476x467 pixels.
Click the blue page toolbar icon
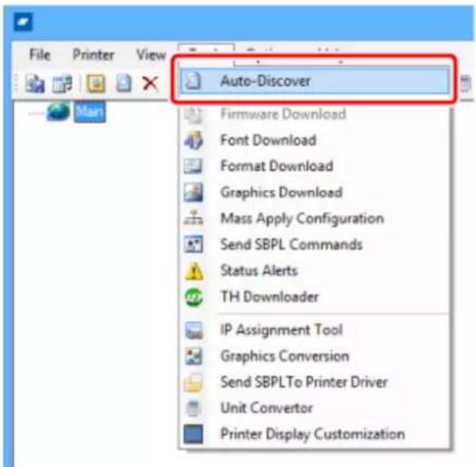pyautogui.click(x=124, y=83)
